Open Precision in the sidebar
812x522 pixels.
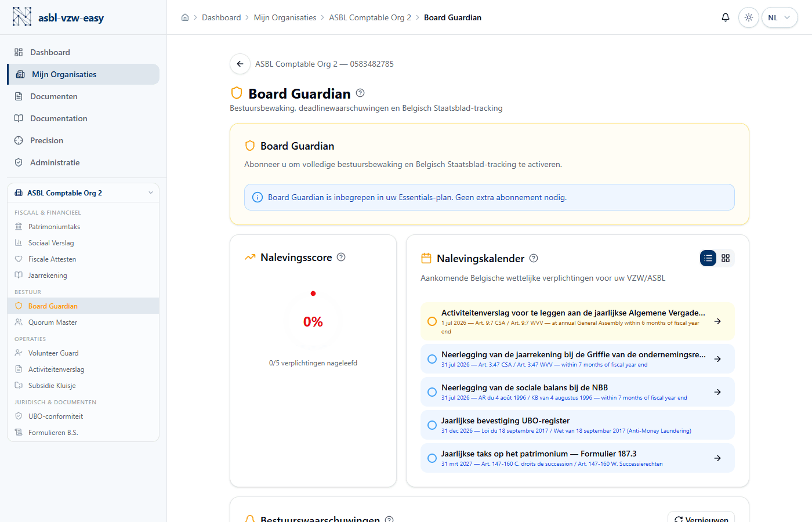pyautogui.click(x=83, y=140)
